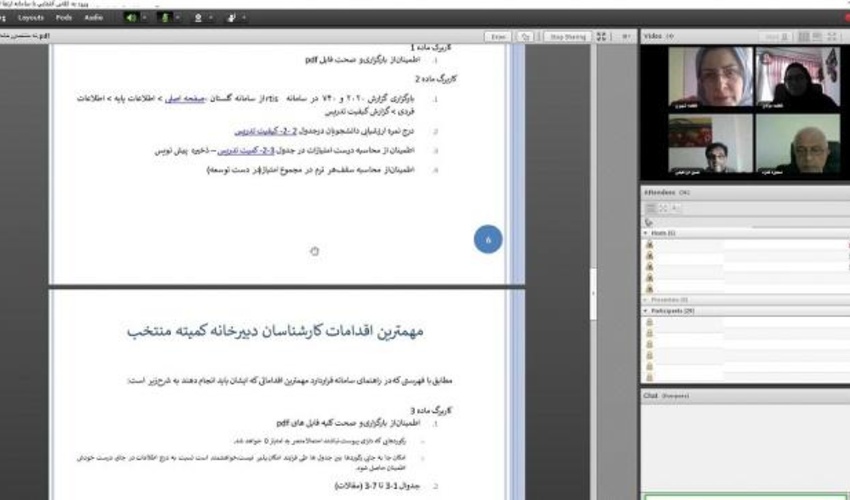Image resolution: width=850 pixels, height=500 pixels.
Task: Select the Everyone chat label
Action: point(675,396)
